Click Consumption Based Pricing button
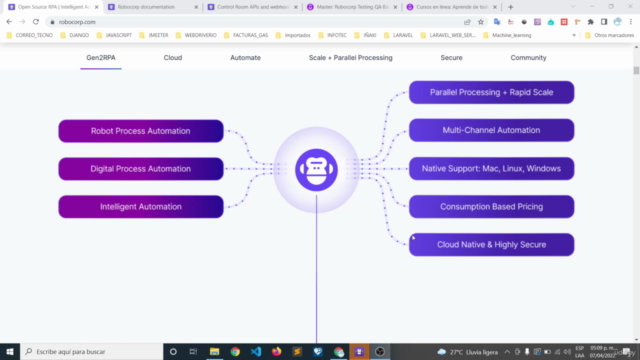The height and width of the screenshot is (360, 640). tap(491, 207)
